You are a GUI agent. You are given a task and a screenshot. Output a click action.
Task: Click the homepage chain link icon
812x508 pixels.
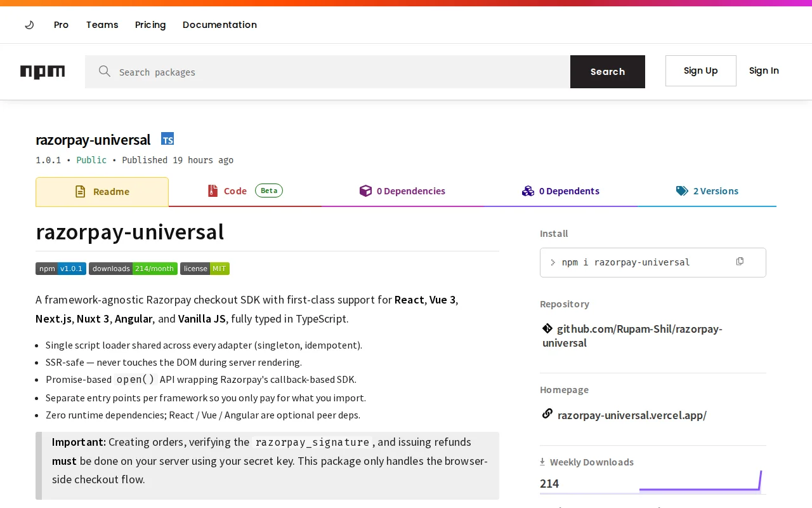point(547,414)
